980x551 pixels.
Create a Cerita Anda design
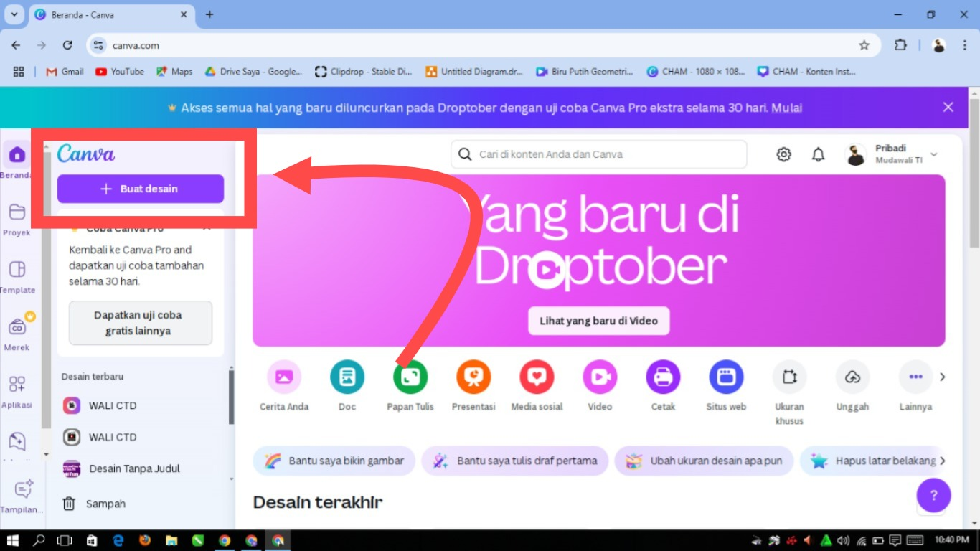point(284,386)
